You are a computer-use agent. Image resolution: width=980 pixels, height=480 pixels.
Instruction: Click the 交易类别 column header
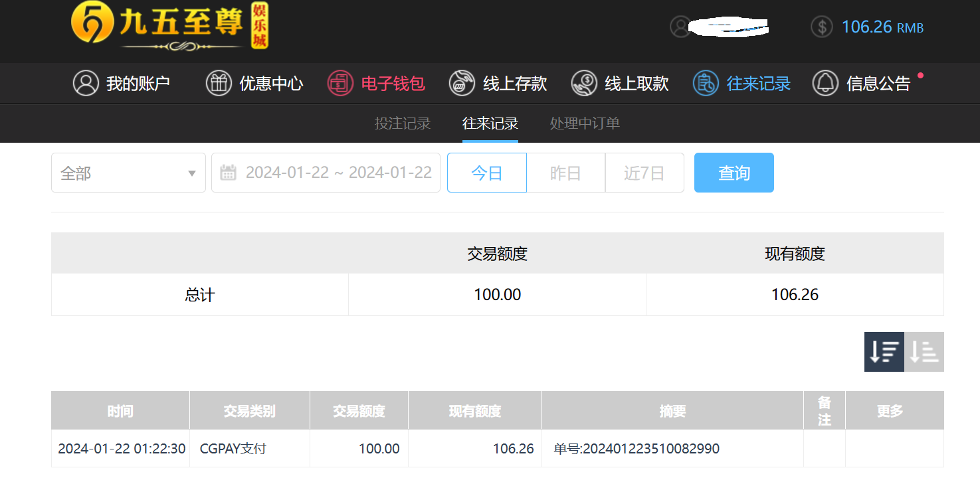coord(250,411)
